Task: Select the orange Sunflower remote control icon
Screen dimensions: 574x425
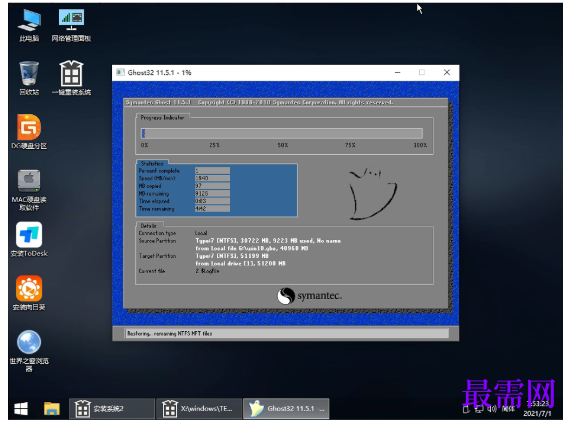Action: click(29, 293)
